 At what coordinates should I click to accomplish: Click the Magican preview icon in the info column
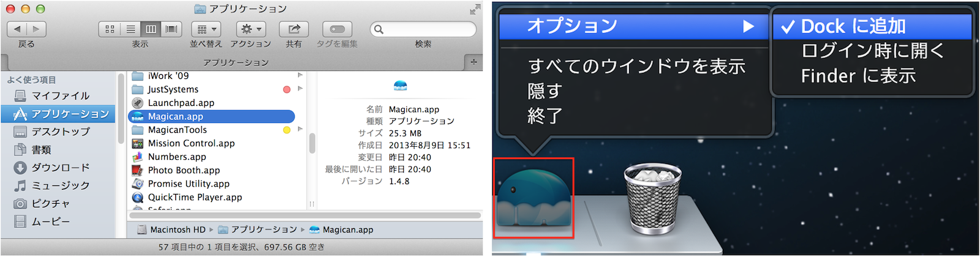pyautogui.click(x=400, y=86)
